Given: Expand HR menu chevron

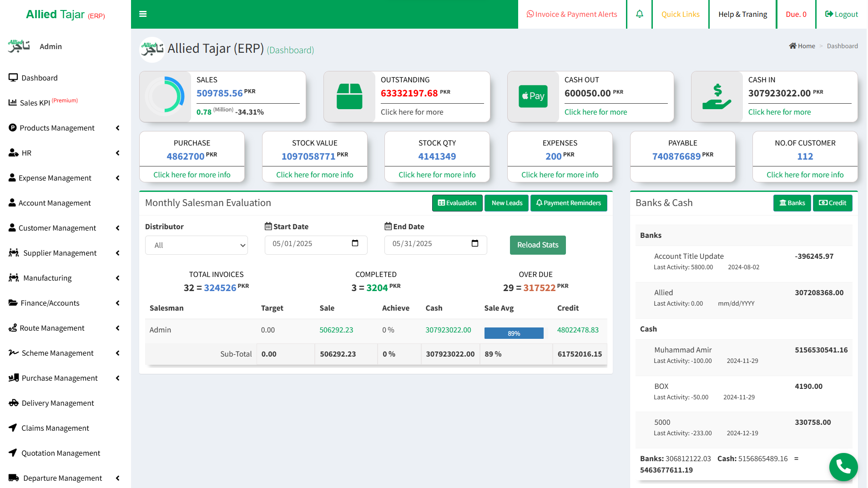Looking at the screenshot, I should 118,153.
